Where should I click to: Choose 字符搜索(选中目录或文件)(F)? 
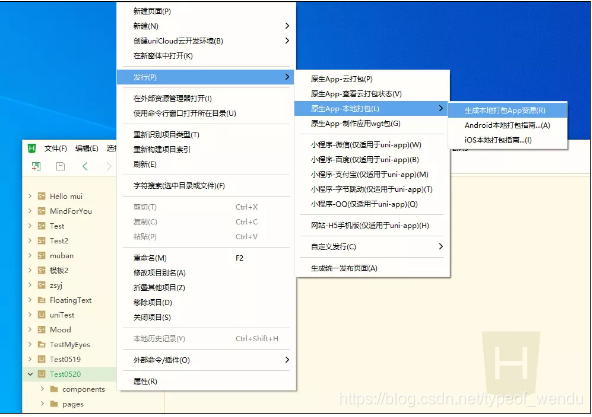pyautogui.click(x=207, y=185)
